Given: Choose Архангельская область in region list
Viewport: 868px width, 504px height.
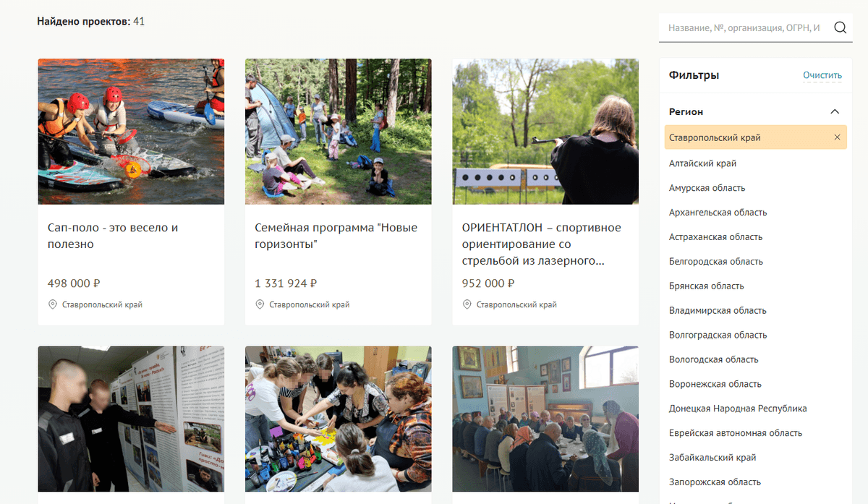Looking at the screenshot, I should 718,213.
